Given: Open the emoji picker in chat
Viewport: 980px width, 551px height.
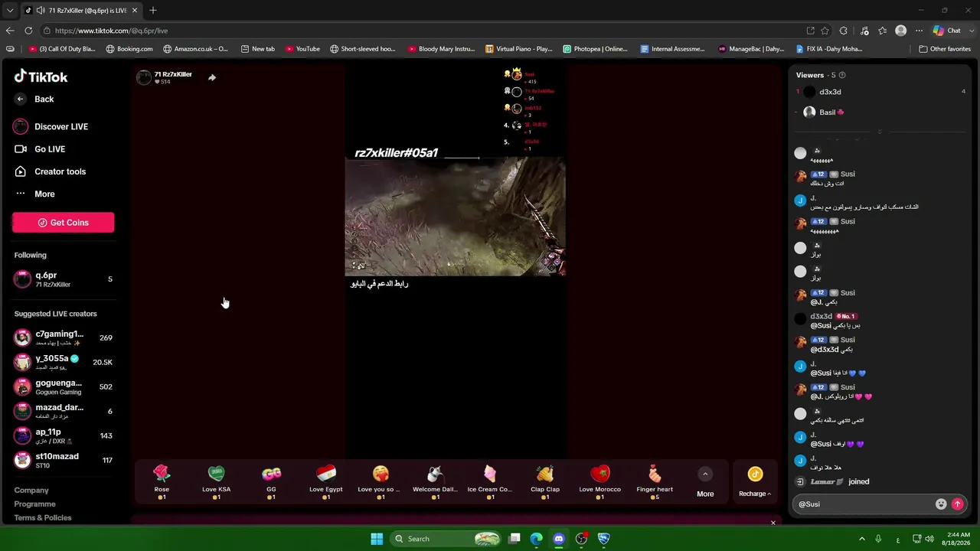Looking at the screenshot, I should [941, 504].
